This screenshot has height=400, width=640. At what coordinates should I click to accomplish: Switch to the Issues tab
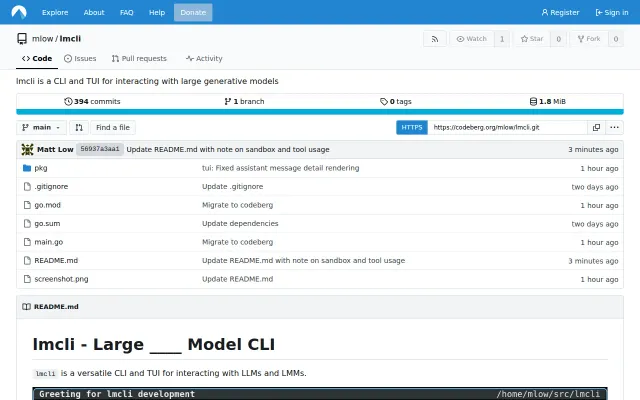(x=80, y=58)
